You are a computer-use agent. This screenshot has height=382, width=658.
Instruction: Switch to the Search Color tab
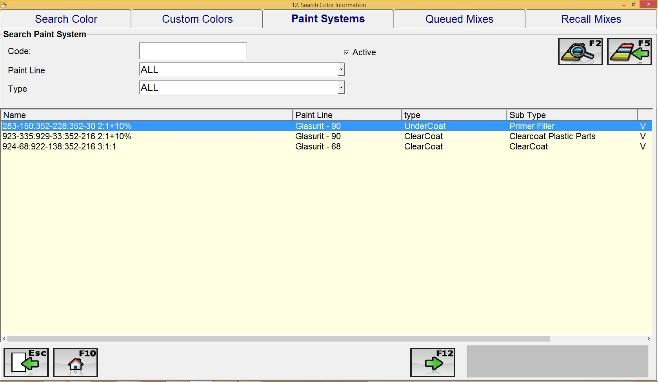66,19
